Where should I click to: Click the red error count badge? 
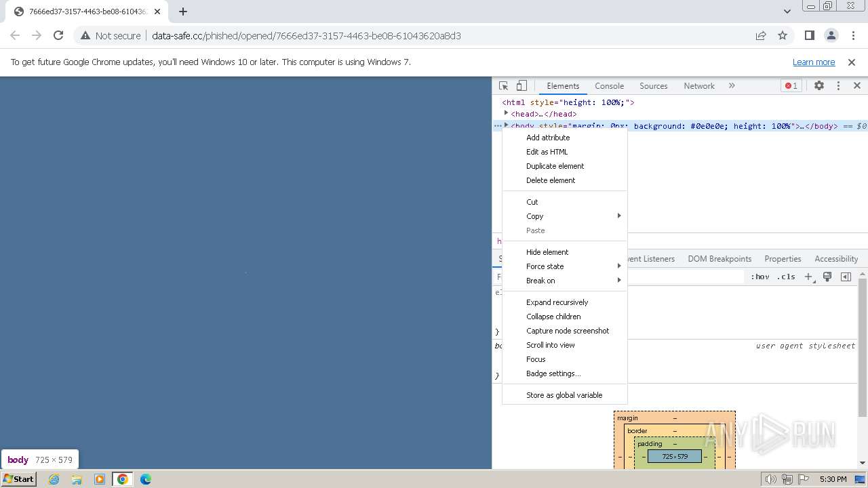coord(791,86)
